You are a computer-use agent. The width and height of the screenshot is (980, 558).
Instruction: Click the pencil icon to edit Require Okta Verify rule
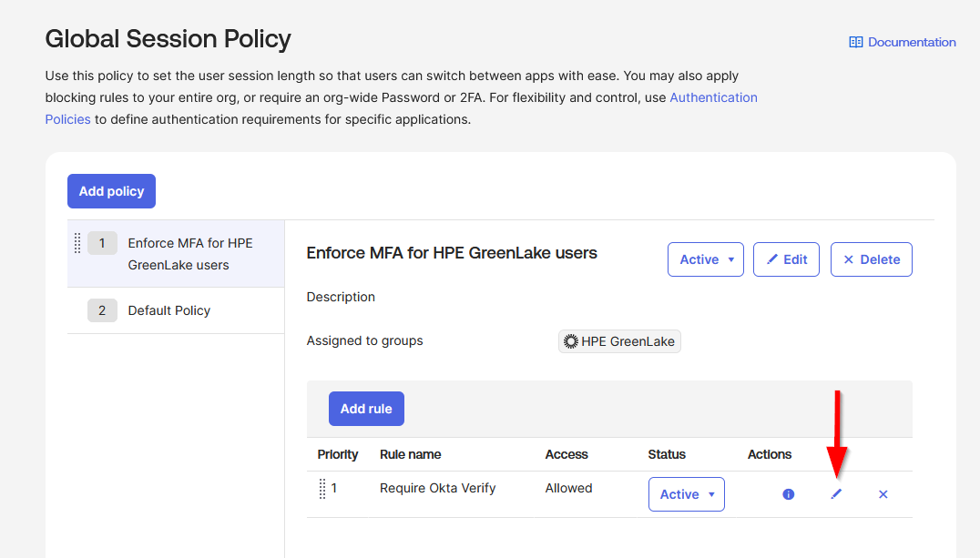pos(836,494)
